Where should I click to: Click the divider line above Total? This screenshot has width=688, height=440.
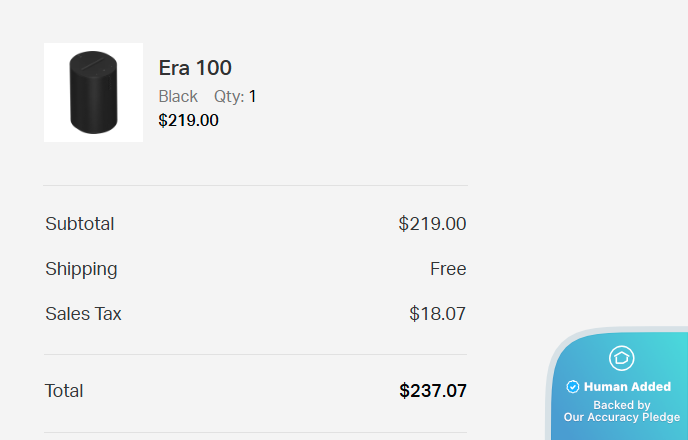[255, 354]
